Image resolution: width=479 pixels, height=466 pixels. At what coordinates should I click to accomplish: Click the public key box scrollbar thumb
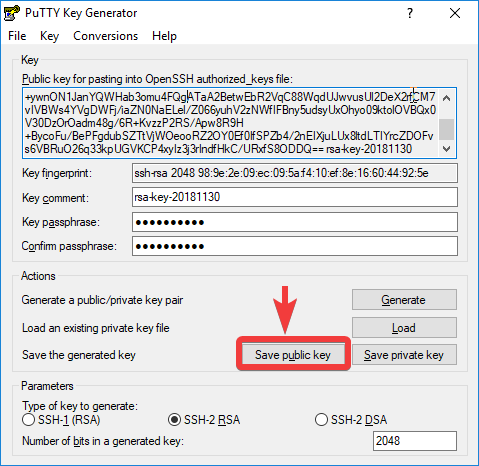447,129
